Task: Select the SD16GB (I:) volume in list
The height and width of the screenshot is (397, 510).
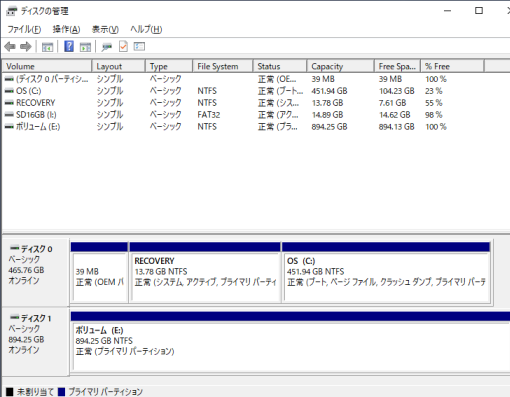Action: (36, 115)
